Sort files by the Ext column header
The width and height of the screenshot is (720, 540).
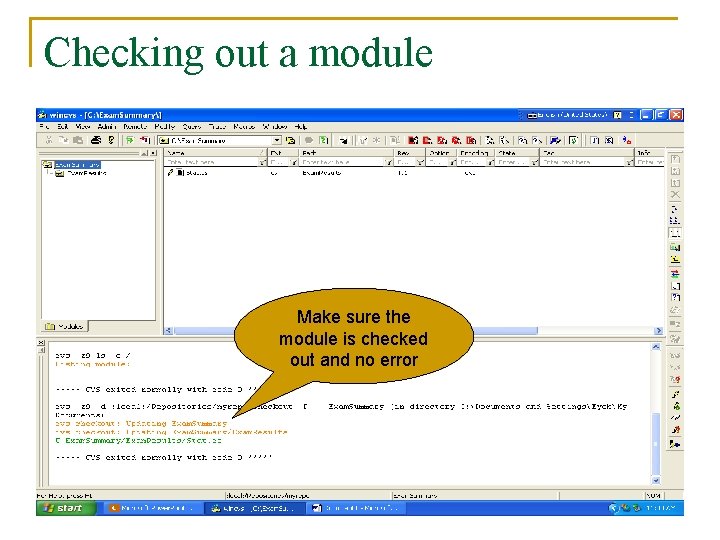coord(284,152)
